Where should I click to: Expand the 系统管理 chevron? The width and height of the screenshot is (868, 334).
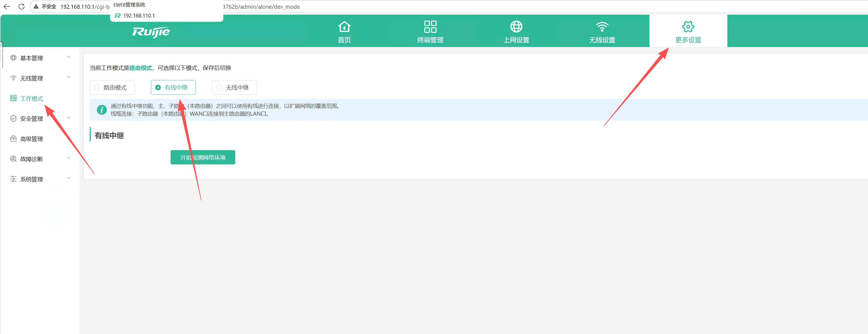[68, 179]
